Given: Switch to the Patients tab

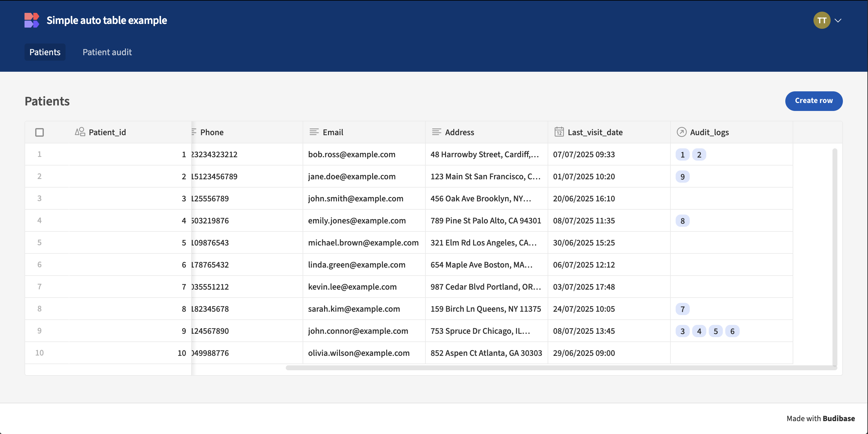Looking at the screenshot, I should [x=45, y=52].
